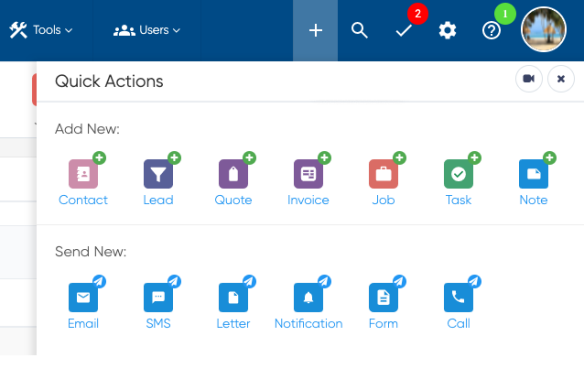Expand the Users dropdown menu
Viewport: 584px width, 390px height.
[x=147, y=30]
